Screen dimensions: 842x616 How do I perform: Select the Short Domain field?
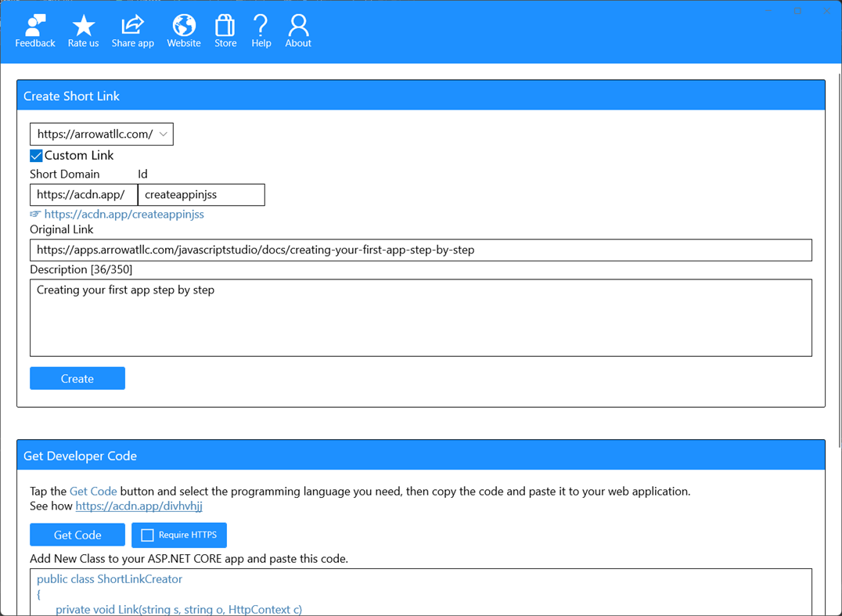84,194
